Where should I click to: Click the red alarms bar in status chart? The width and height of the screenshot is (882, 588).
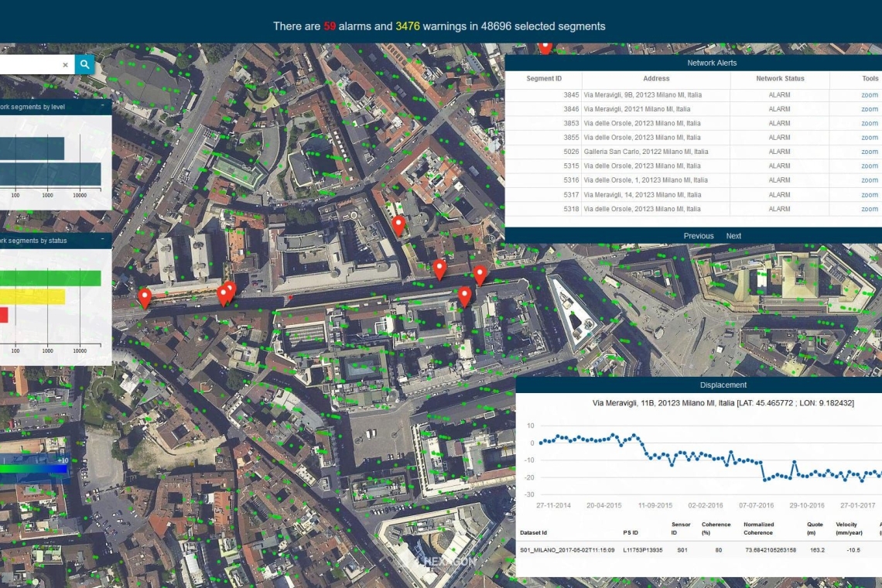[x=4, y=315]
